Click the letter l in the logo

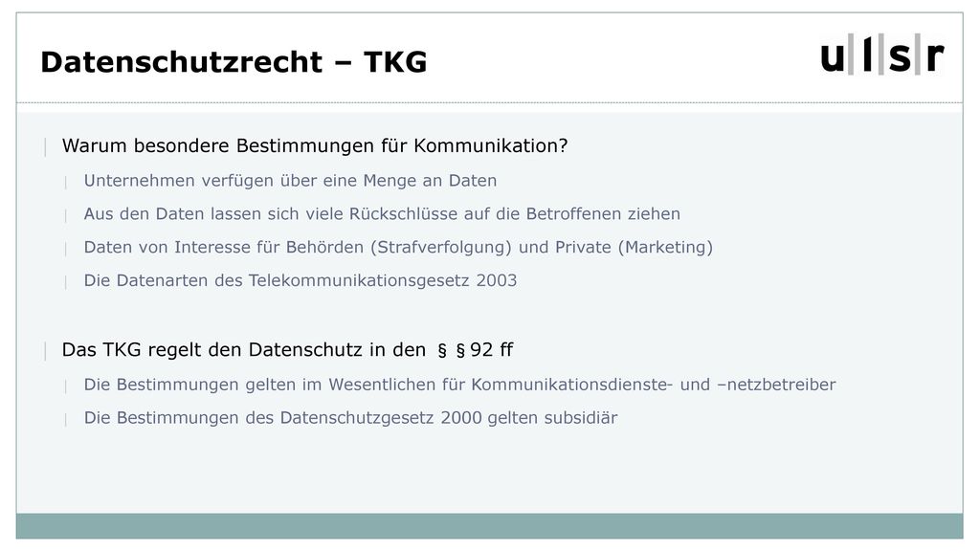click(867, 54)
